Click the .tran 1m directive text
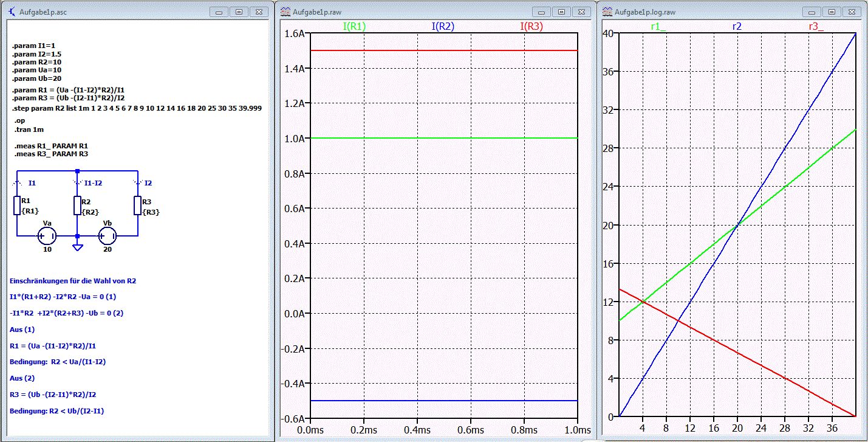The width and height of the screenshot is (868, 442). click(x=29, y=129)
